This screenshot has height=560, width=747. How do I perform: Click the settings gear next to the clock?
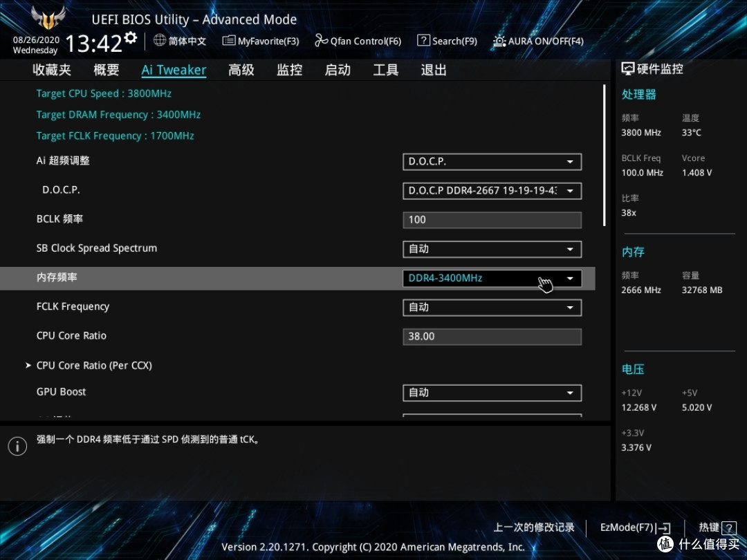pos(131,37)
